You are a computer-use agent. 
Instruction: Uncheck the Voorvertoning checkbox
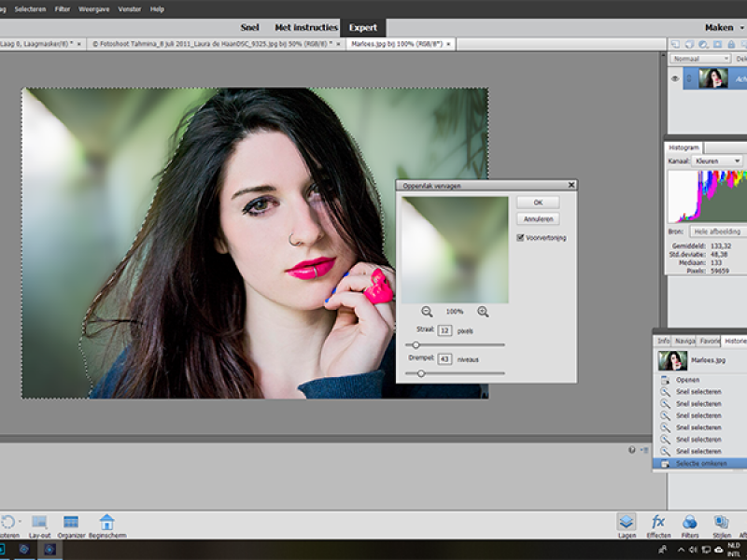pos(521,238)
